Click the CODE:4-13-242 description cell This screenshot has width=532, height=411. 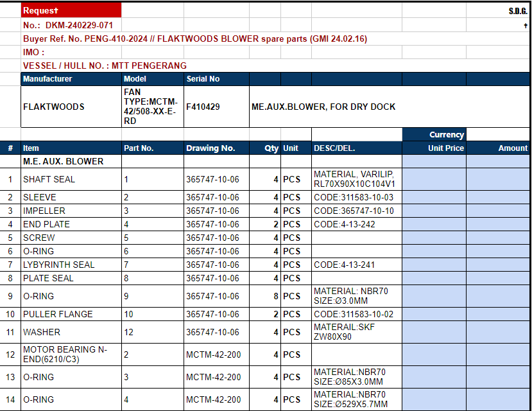coord(356,224)
